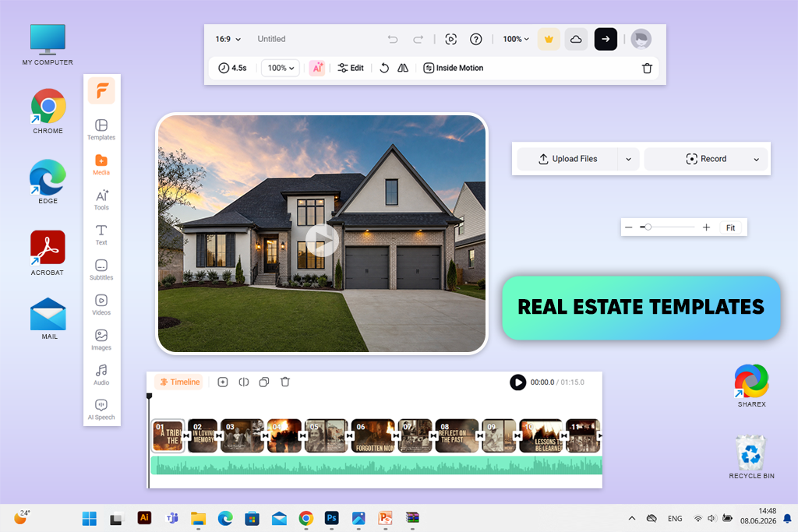Open the Audio panel in sidebar
This screenshot has width=798, height=532.
point(101,375)
